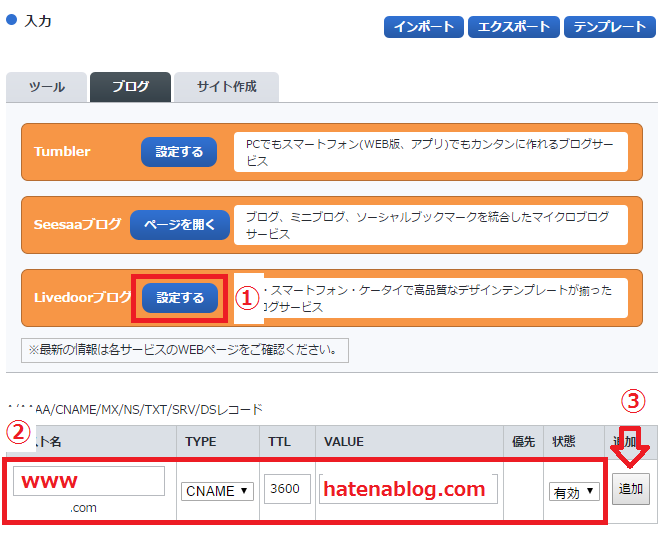Click the 追加 button in record row
667x547 pixels.
pyautogui.click(x=631, y=489)
